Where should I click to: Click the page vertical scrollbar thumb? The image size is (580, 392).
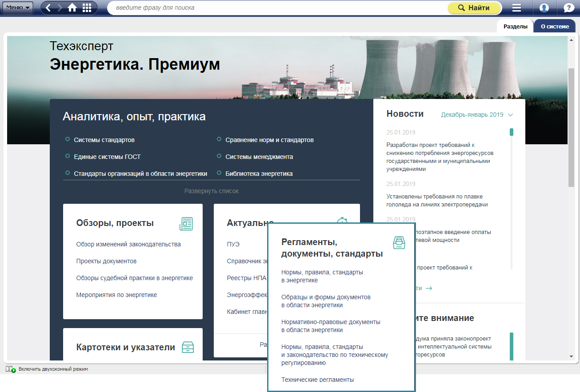571,128
